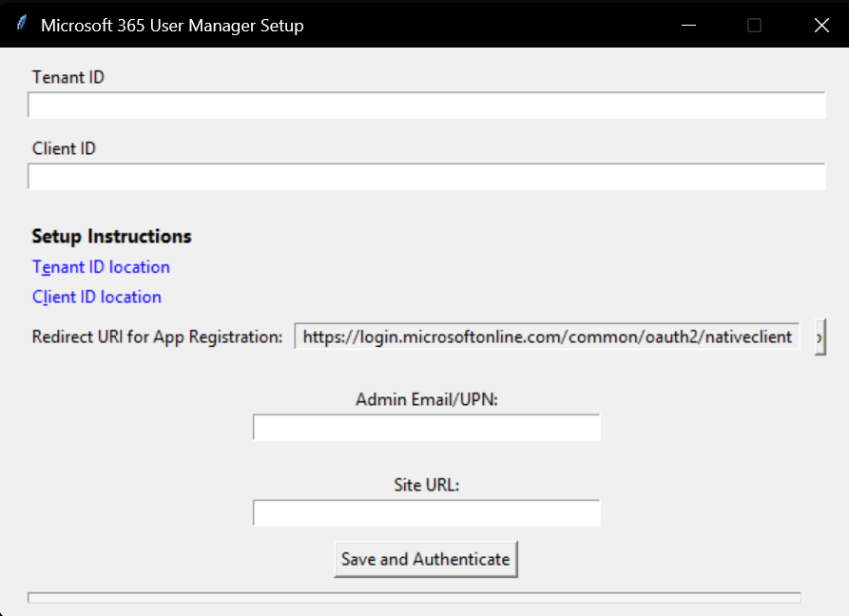Click the progress bar at the bottom
Image resolution: width=849 pixels, height=616 pixels.
415,598
